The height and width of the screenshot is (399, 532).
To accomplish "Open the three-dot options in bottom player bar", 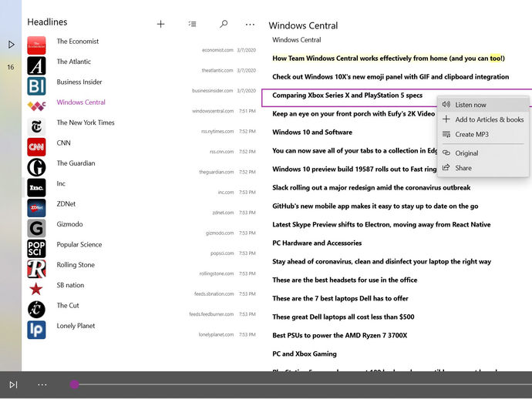I will point(42,385).
